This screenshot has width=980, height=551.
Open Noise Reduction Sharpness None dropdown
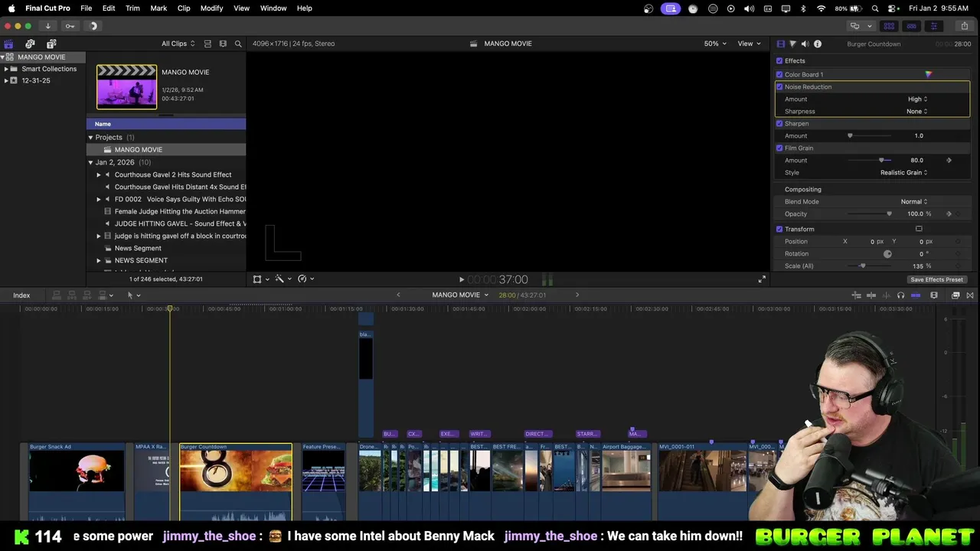(x=916, y=111)
